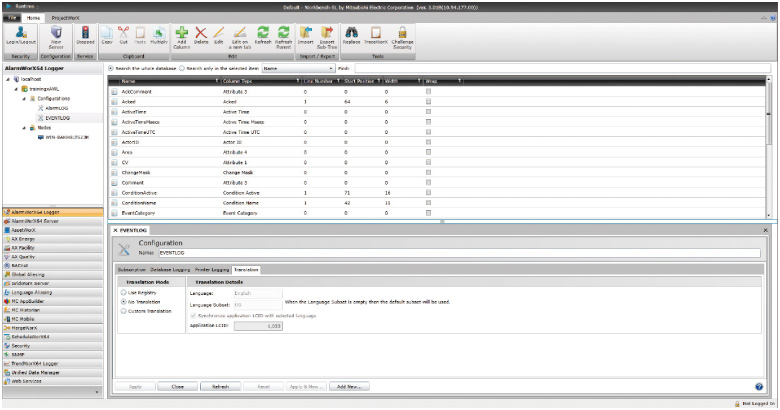This screenshot has height=410, width=780.
Task: Expand provider list overflow arrow
Action: click(x=97, y=392)
